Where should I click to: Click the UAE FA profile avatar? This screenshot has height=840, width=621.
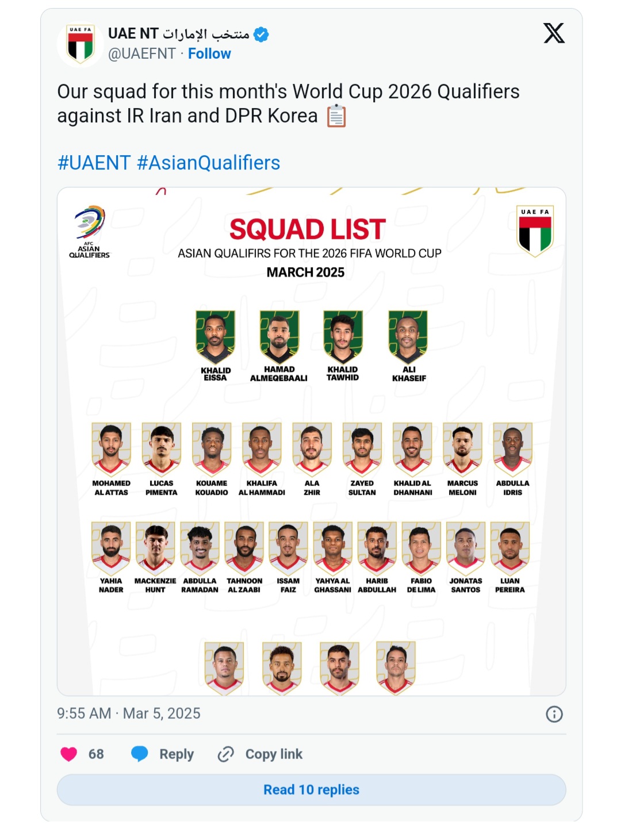click(x=80, y=44)
